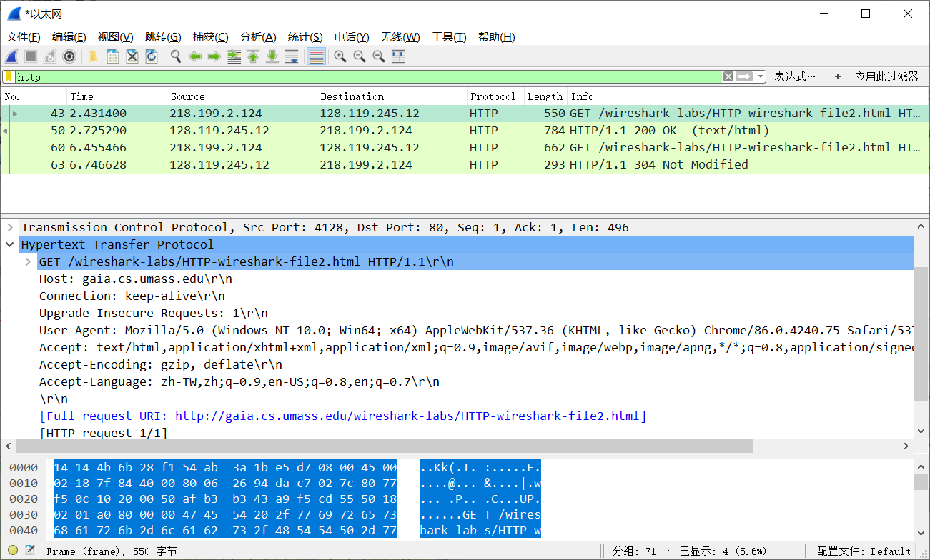Select packet 63 304 Not Modified
930x560 pixels.
coord(465,165)
